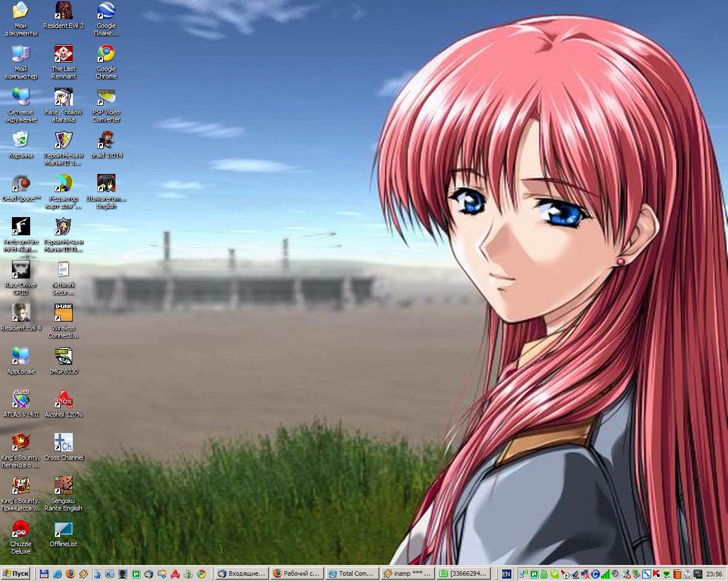
Task: Click disconnected network tray icon
Action: point(585,574)
